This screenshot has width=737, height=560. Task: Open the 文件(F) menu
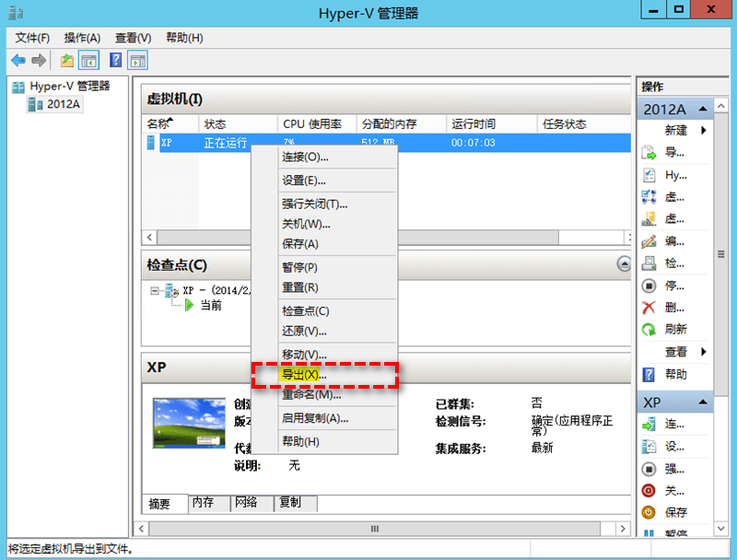pos(32,38)
